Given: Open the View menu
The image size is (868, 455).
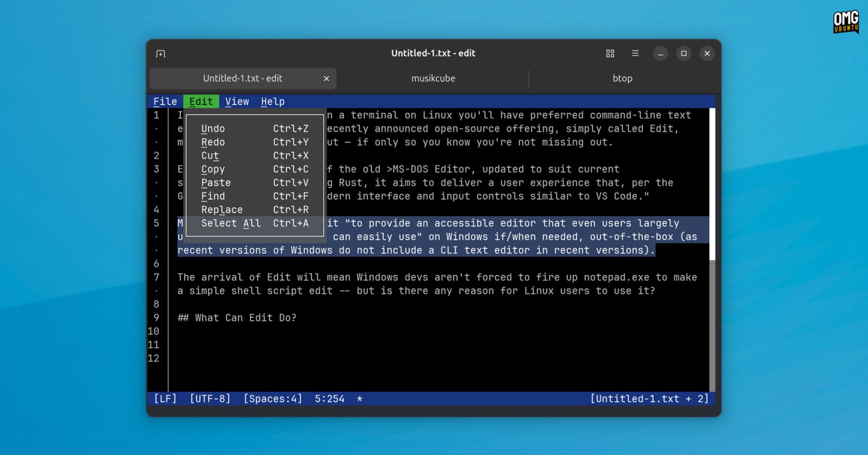Looking at the screenshot, I should click(x=237, y=102).
